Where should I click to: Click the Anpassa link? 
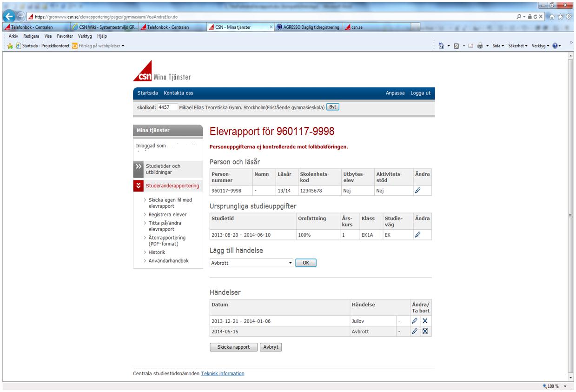tap(395, 93)
